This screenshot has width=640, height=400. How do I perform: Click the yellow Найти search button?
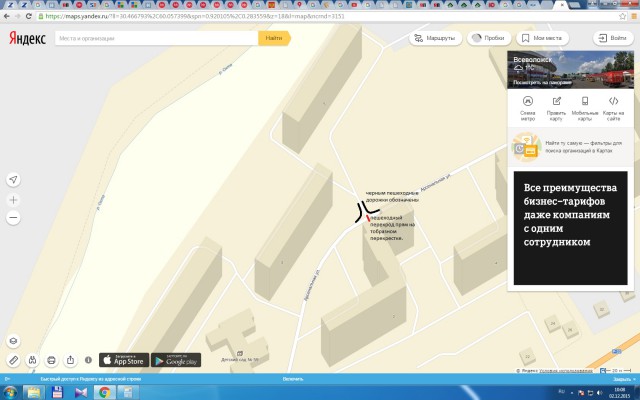tap(274, 38)
